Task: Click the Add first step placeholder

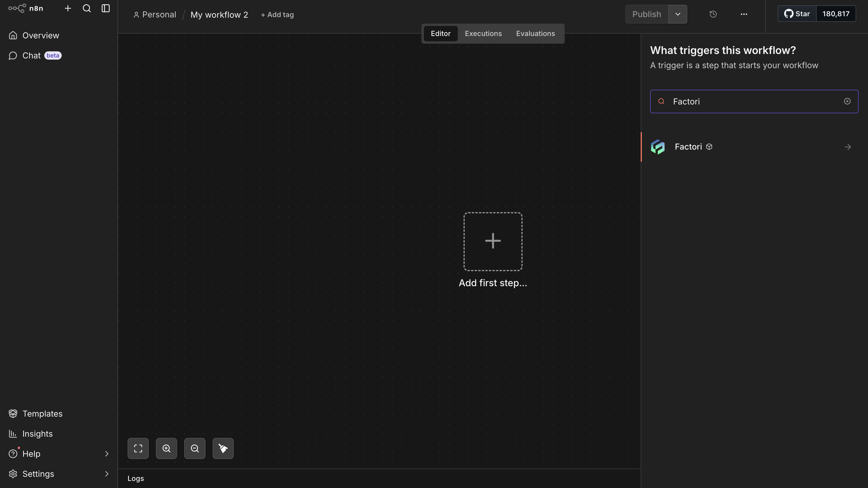Action: 493,241
